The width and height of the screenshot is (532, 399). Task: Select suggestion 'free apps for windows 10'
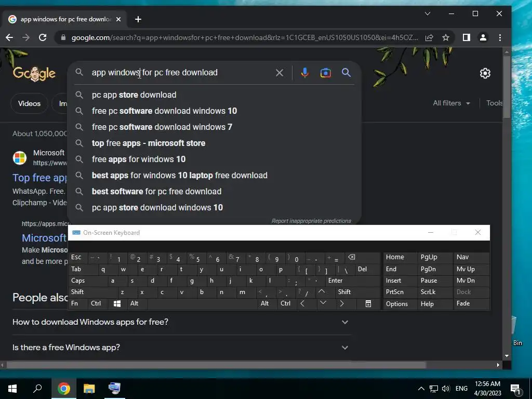(x=215, y=159)
